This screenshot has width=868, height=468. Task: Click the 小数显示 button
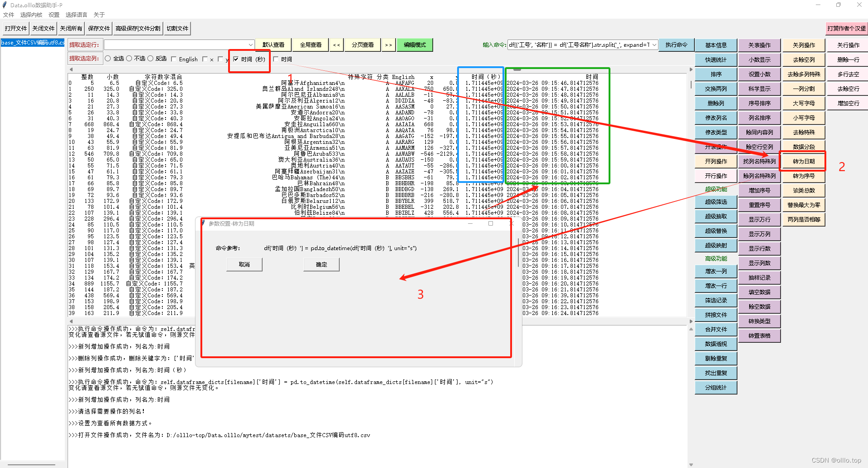click(x=760, y=59)
